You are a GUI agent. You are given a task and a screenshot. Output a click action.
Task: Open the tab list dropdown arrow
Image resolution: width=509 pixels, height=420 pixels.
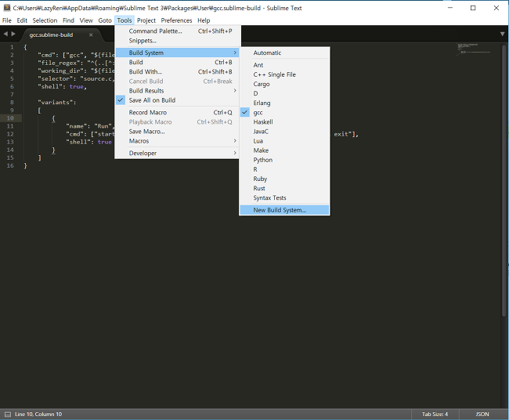click(502, 34)
